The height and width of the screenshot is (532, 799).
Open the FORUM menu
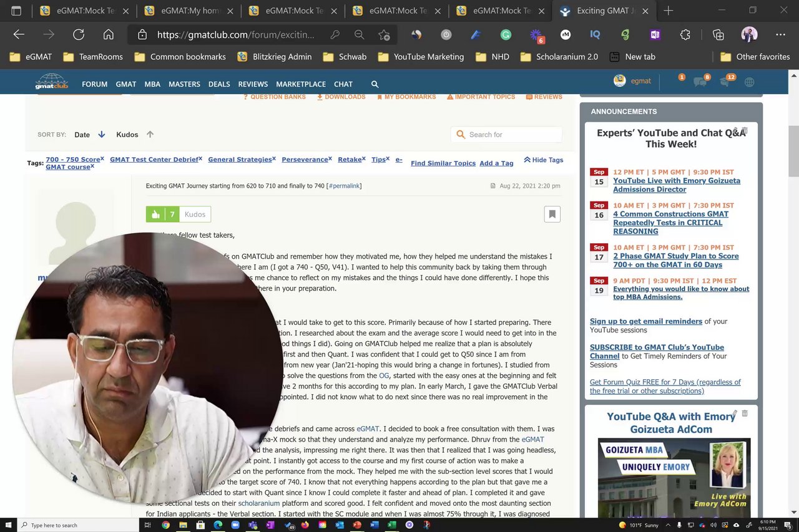tap(94, 84)
